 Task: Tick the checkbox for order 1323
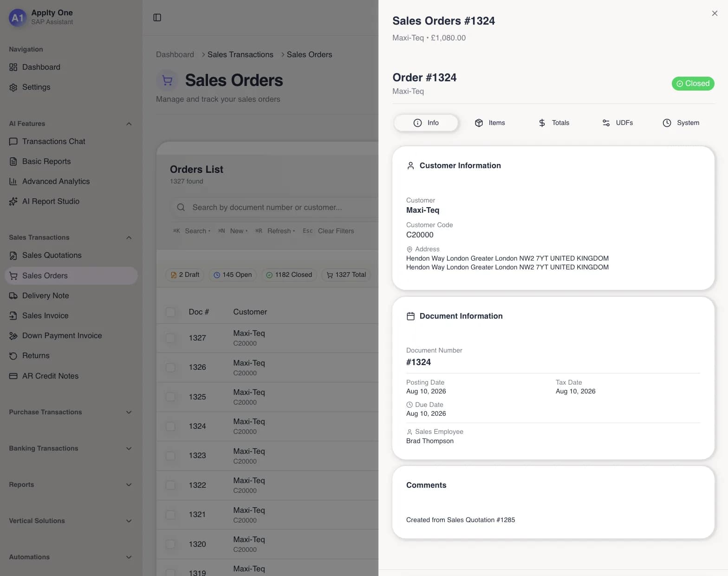coord(171,456)
